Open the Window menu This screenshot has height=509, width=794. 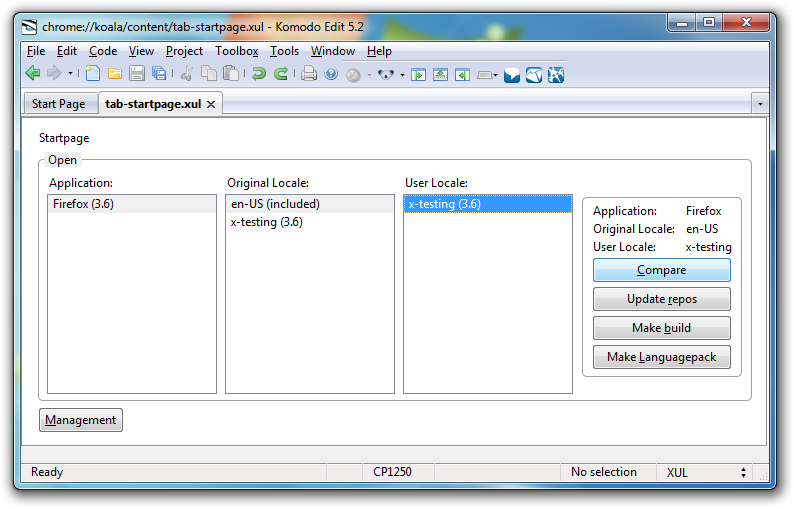point(333,51)
